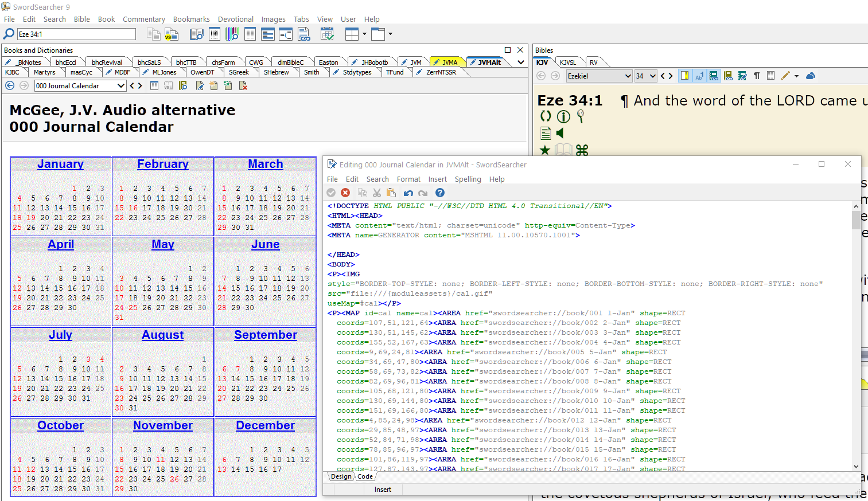
Task: Click the dual-pane view icon in the main toolbar
Action: coord(250,34)
